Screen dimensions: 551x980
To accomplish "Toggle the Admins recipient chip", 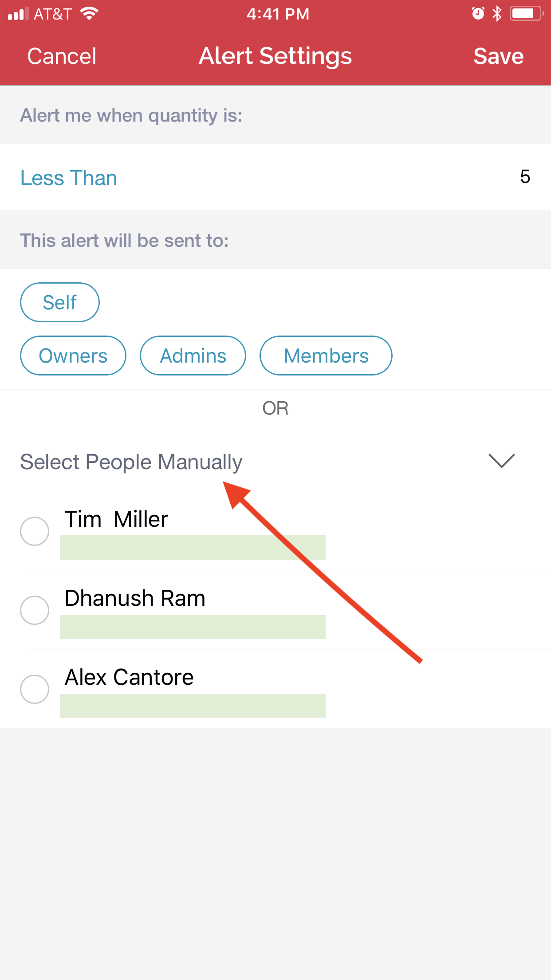I will click(x=193, y=356).
